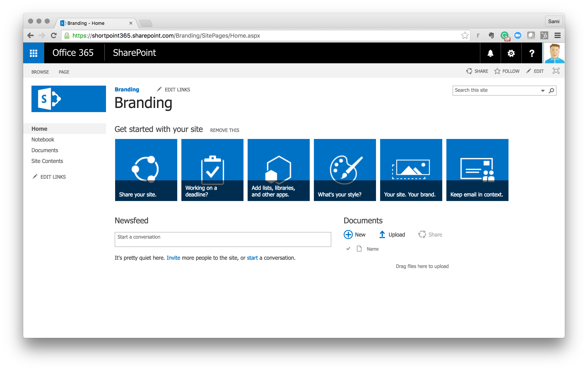Sort by the Name column header
The height and width of the screenshot is (371, 588).
[x=372, y=249]
